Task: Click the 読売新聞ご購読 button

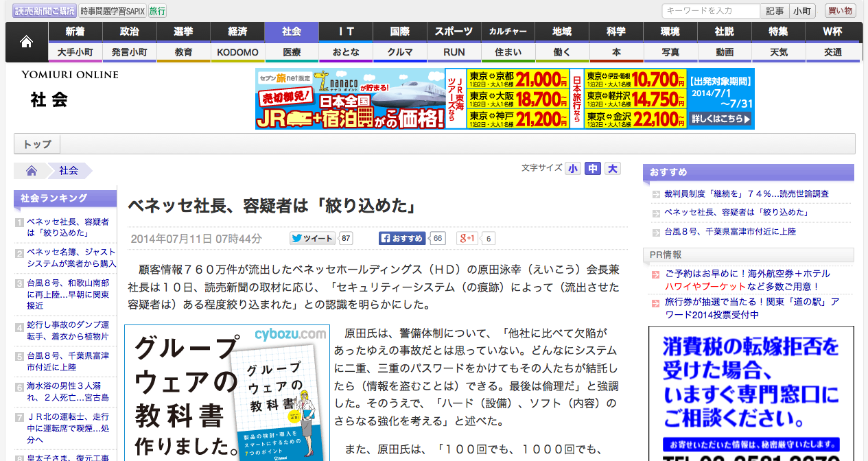Action: point(45,11)
